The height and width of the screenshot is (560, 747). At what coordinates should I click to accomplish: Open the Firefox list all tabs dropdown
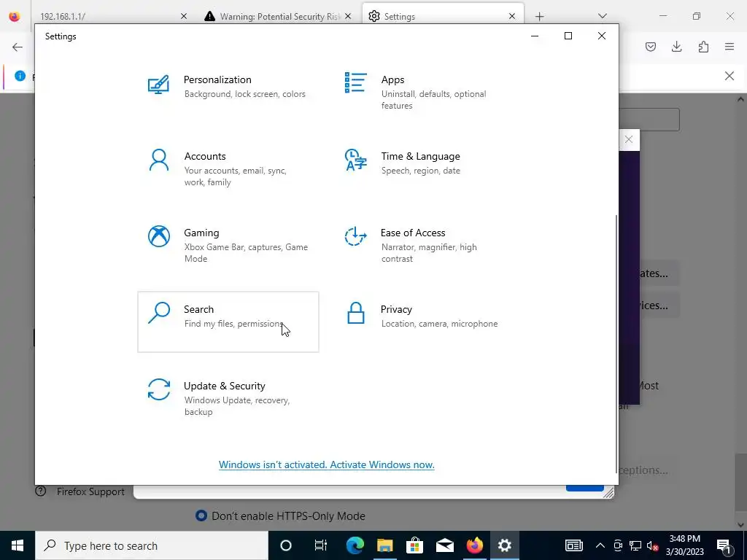pos(602,16)
